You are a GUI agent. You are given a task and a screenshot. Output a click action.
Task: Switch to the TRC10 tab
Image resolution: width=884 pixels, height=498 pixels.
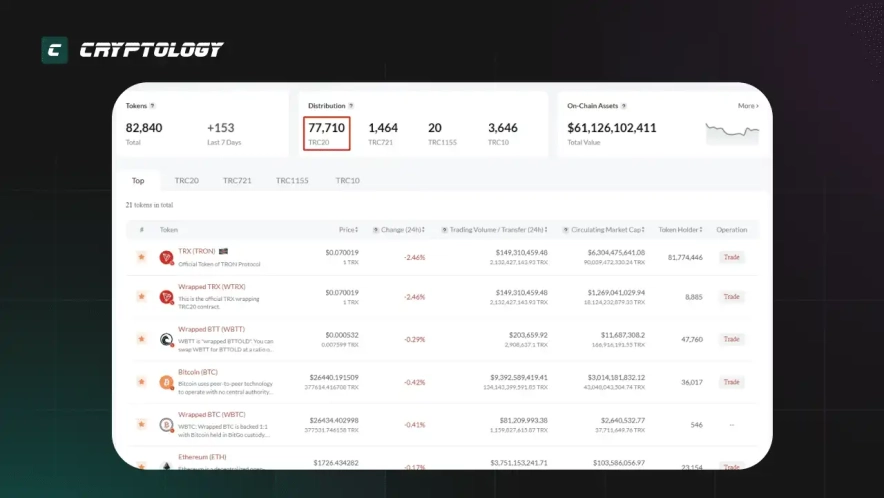(347, 181)
